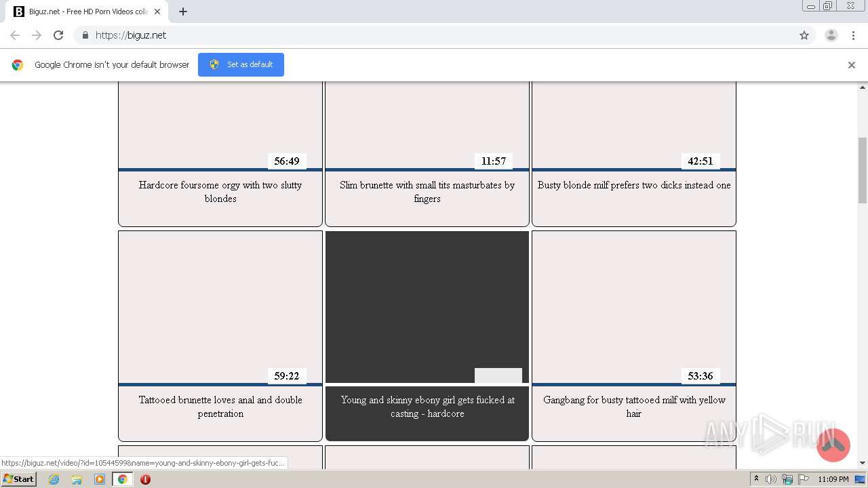This screenshot has width=868, height=488.
Task: Go forward using the forward arrow
Action: (x=37, y=35)
